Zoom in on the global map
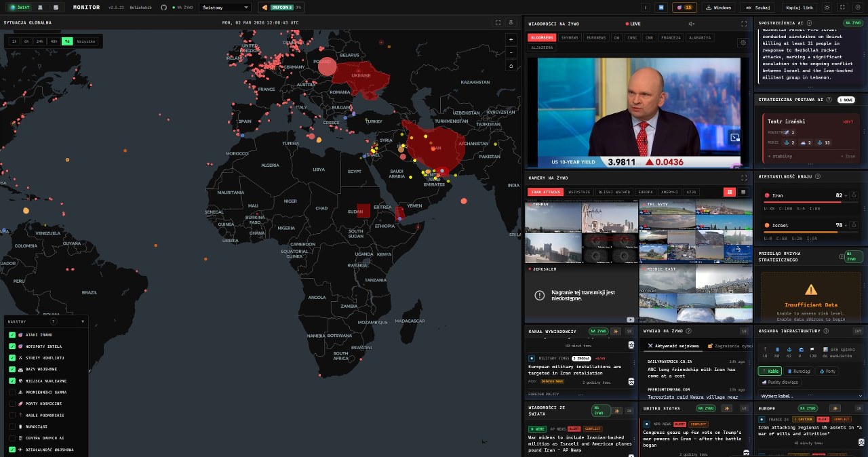The height and width of the screenshot is (457, 868). click(x=511, y=39)
